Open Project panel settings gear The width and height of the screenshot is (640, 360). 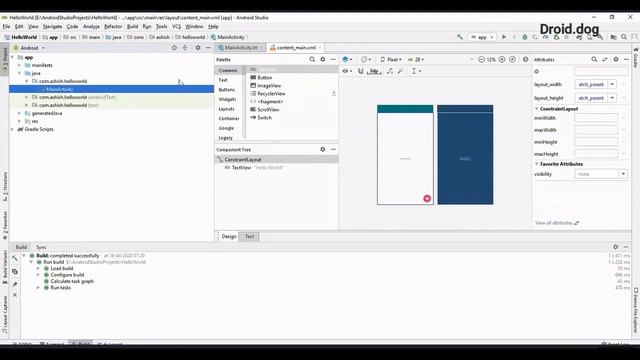pos(198,48)
